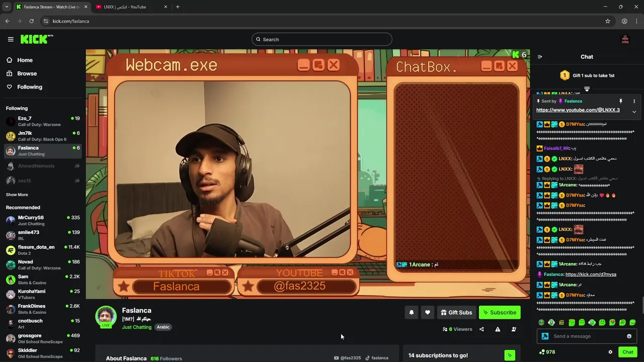644x362 pixels.
Task: Toggle stream notifications bell
Action: pos(412,312)
